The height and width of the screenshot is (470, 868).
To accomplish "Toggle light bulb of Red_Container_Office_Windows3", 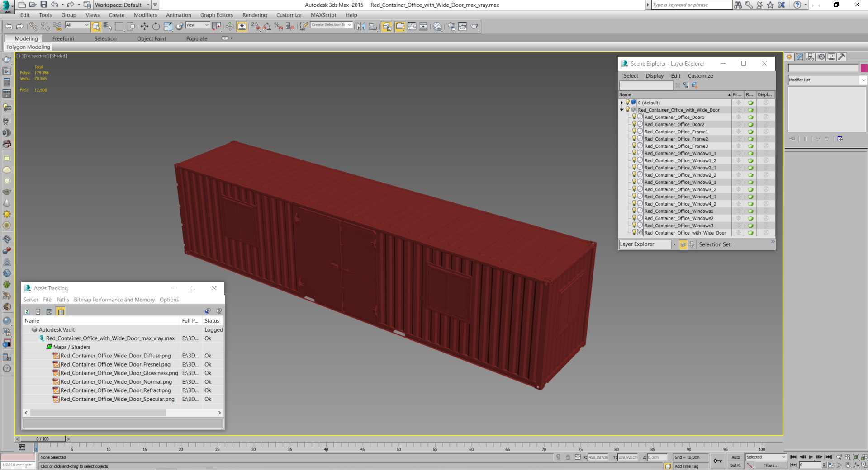I will point(634,225).
